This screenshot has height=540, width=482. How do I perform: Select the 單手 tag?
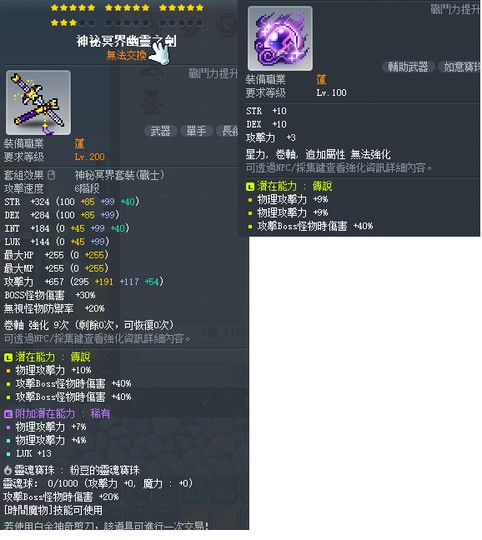click(196, 131)
